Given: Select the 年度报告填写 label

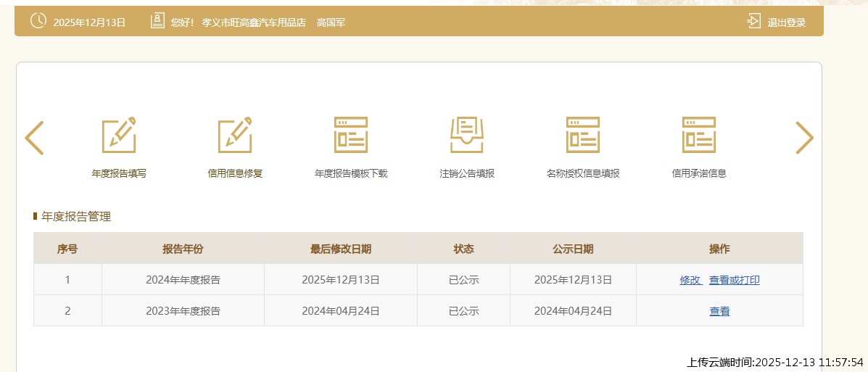Looking at the screenshot, I should click(119, 174).
